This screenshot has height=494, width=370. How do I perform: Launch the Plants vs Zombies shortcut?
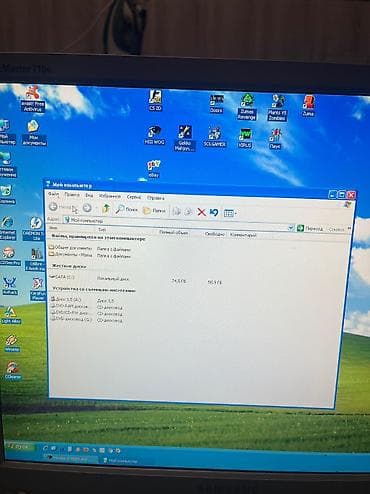click(277, 107)
